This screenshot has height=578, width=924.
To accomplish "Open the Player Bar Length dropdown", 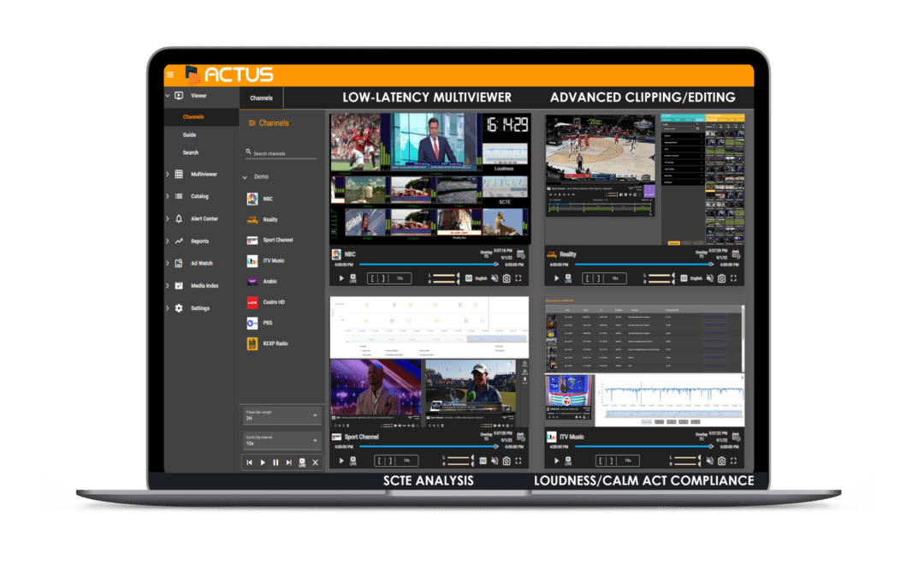I will tap(281, 415).
